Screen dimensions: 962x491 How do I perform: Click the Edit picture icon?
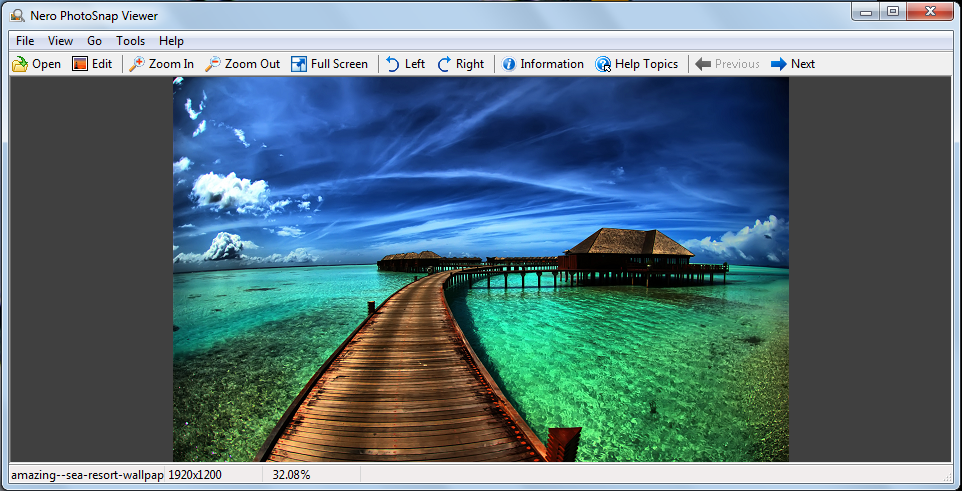pyautogui.click(x=80, y=64)
